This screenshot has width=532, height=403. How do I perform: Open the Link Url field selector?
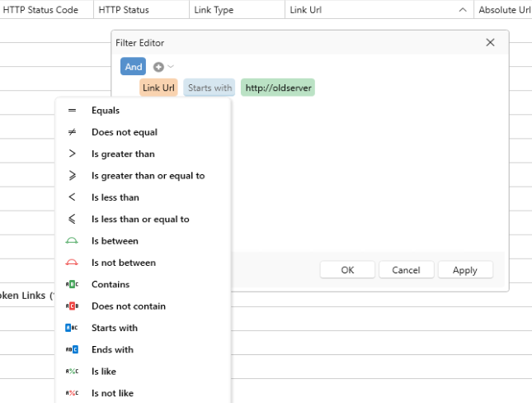click(x=158, y=88)
